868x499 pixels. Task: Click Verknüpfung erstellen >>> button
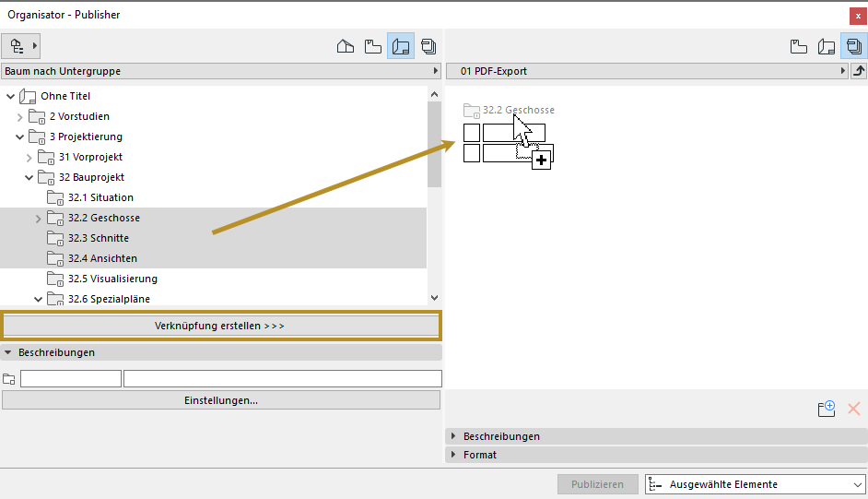pos(221,326)
